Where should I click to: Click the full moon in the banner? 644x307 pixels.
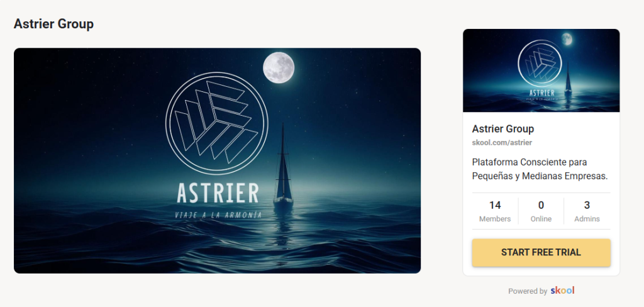(x=279, y=67)
